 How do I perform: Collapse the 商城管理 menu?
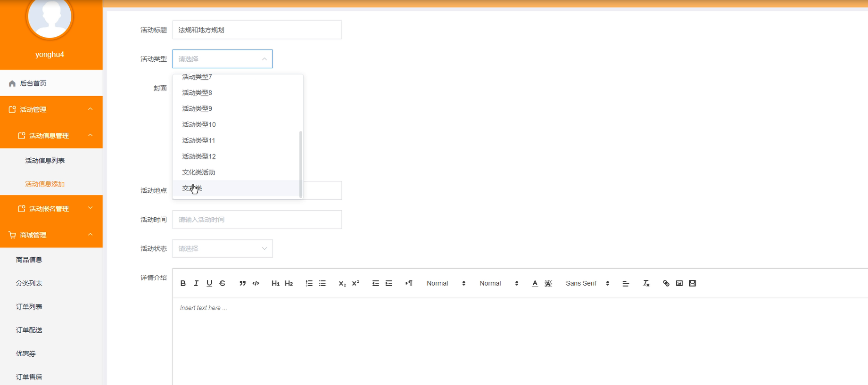click(51, 235)
